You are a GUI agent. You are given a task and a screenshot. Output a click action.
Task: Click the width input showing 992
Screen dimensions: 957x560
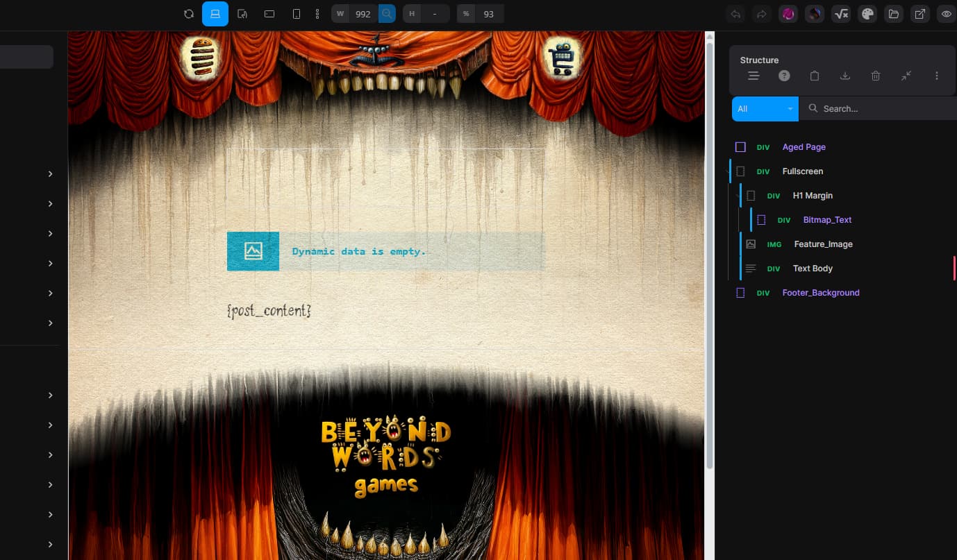(363, 14)
